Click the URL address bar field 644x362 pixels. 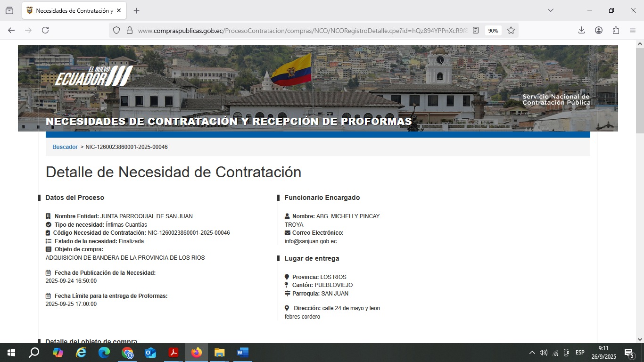[x=302, y=30]
